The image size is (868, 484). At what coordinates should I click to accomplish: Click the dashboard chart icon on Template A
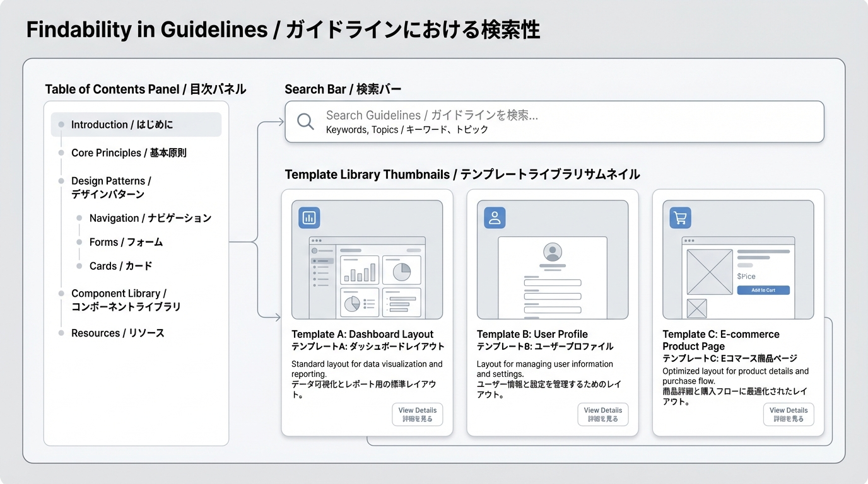pos(308,217)
